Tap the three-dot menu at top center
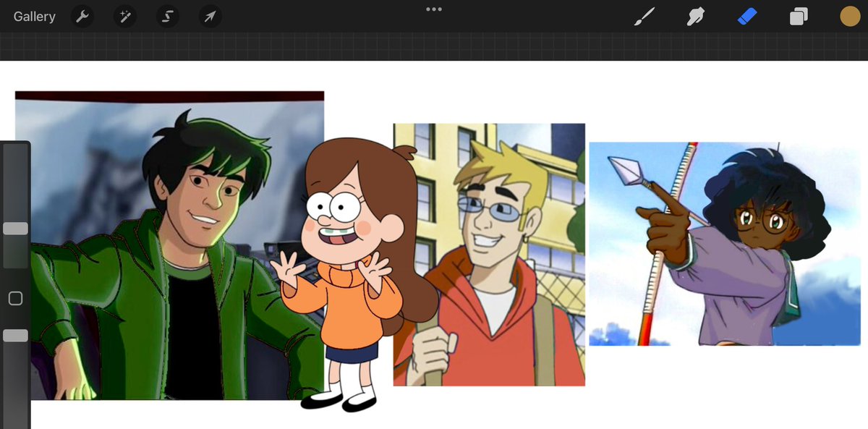Viewport: 868px width, 429px height. pos(434,9)
